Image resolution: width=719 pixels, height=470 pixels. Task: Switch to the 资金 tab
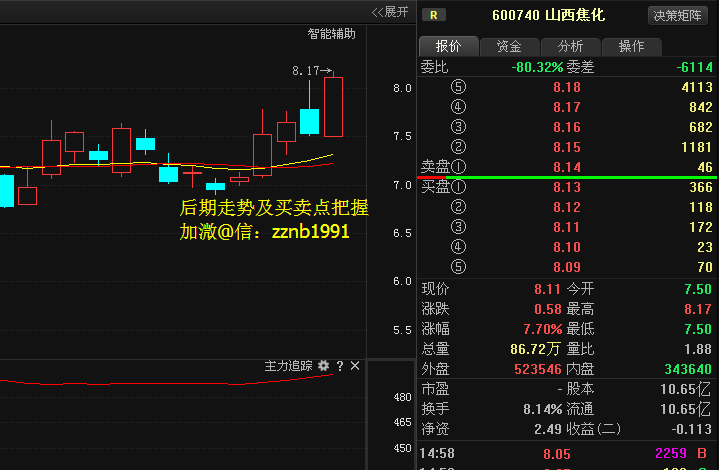click(509, 46)
